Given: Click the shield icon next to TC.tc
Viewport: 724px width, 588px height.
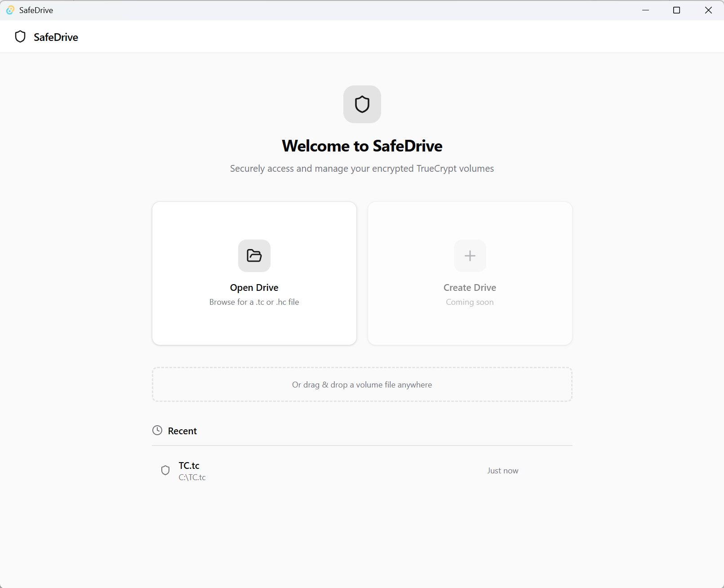Looking at the screenshot, I should (165, 470).
